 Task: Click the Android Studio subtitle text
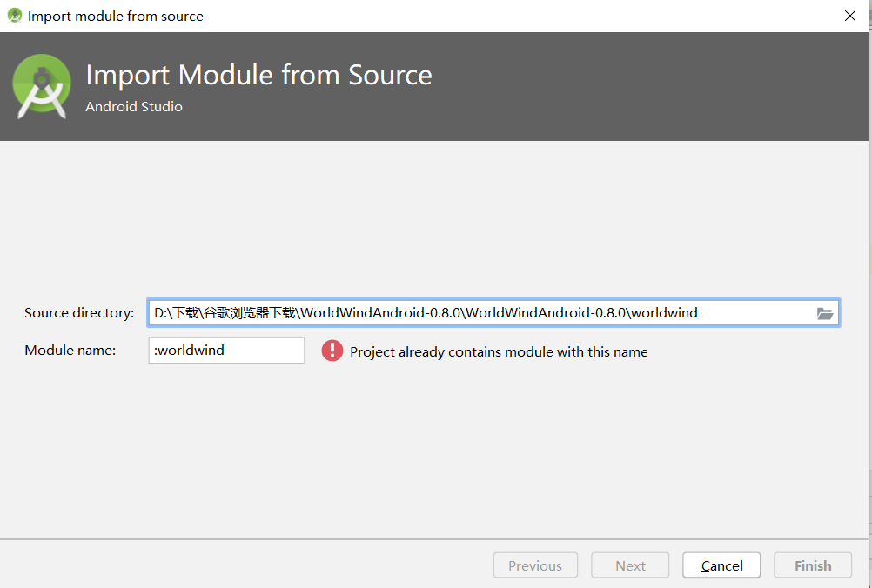click(x=133, y=106)
